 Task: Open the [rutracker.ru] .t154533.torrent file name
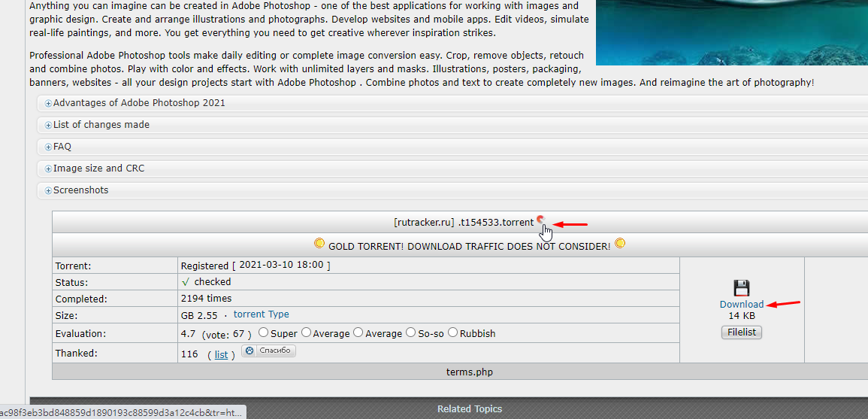point(464,222)
